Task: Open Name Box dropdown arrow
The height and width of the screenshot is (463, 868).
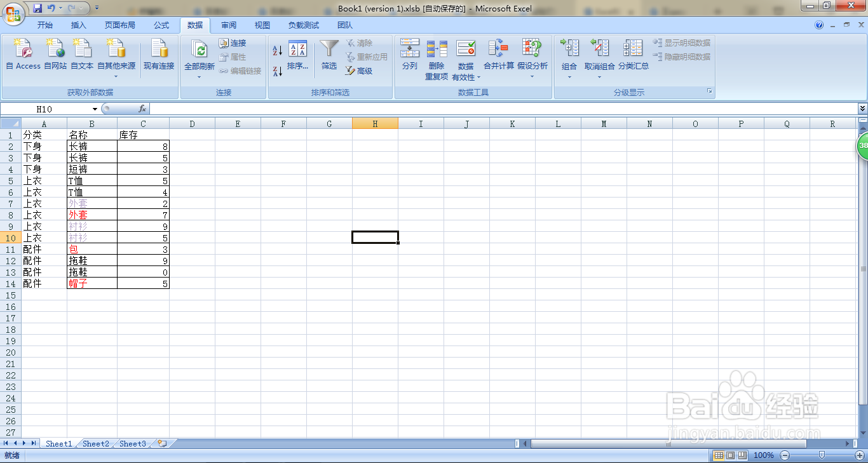Action: coord(95,109)
